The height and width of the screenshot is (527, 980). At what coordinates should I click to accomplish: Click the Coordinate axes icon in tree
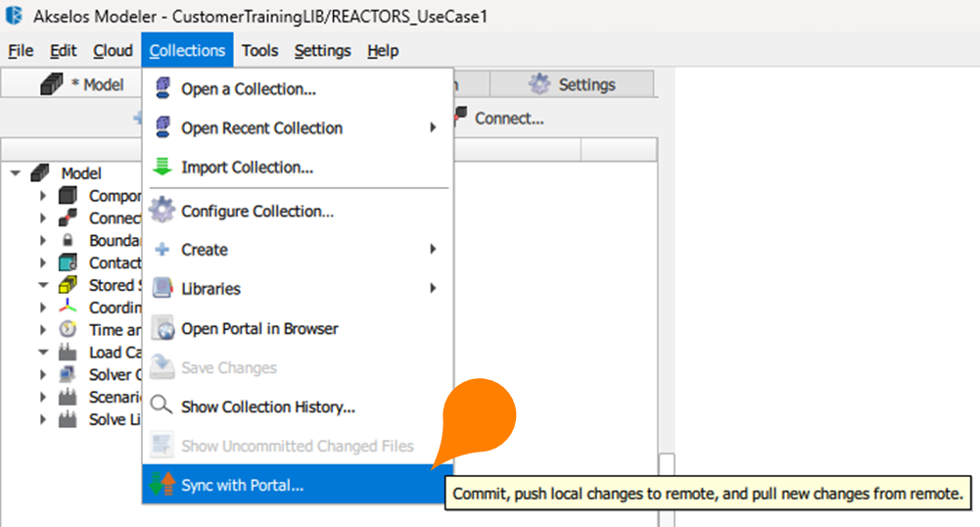click(x=68, y=307)
